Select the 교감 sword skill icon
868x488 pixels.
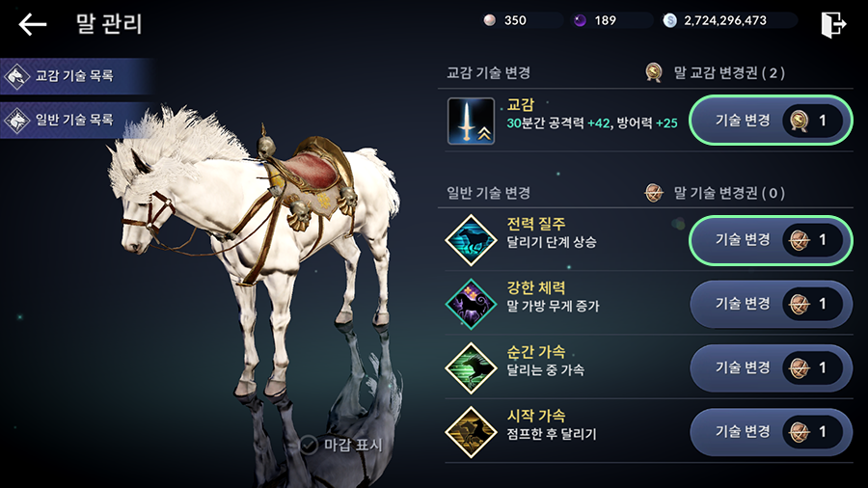point(471,122)
